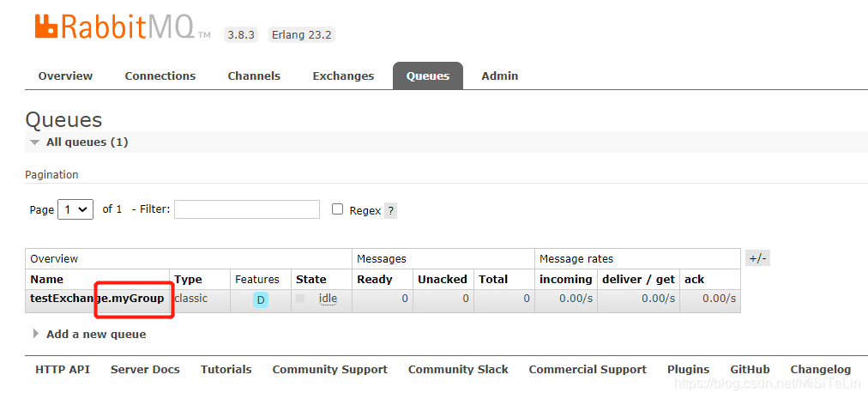Open the Page number dropdown
This screenshot has height=399, width=868.
(75, 209)
